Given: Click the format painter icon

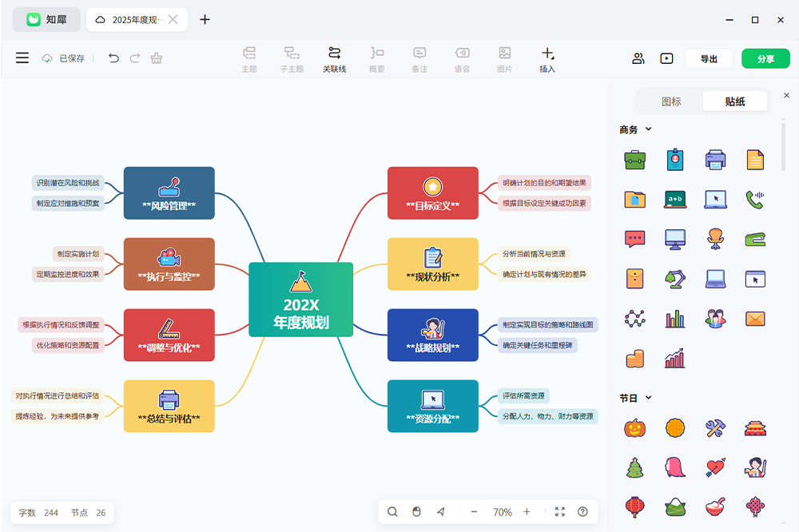Looking at the screenshot, I should tap(157, 58).
